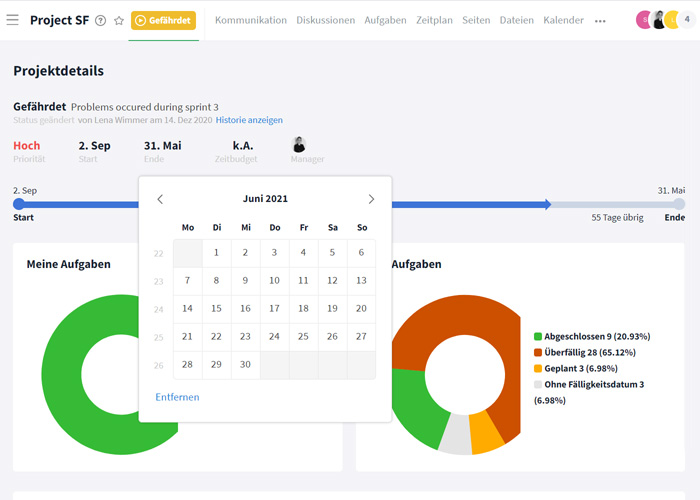Mark Project SF as favorite with star

point(119,20)
